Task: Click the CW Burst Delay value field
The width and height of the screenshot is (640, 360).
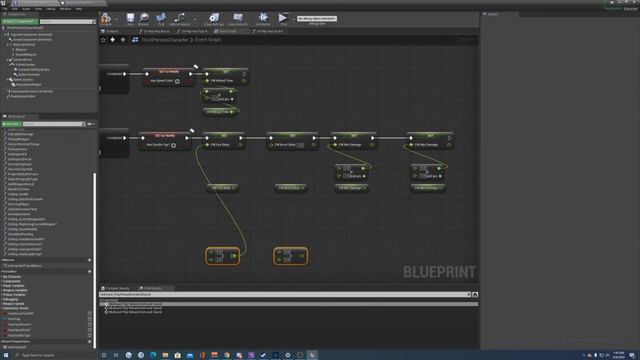Action: coord(300,145)
